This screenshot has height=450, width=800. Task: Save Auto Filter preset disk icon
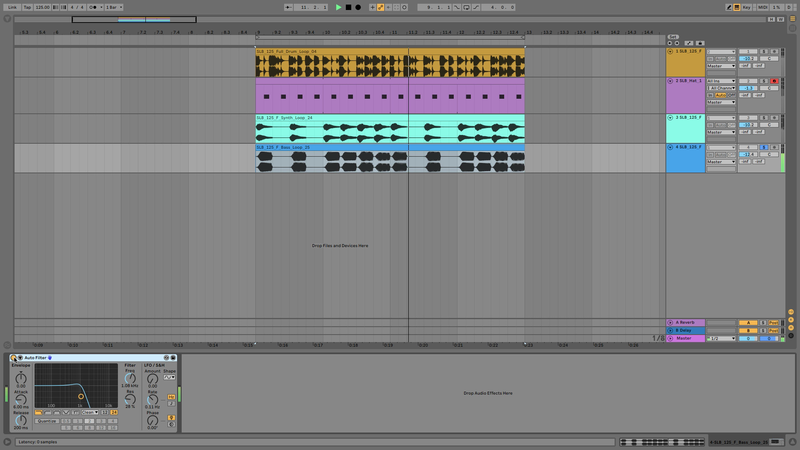pyautogui.click(x=173, y=358)
